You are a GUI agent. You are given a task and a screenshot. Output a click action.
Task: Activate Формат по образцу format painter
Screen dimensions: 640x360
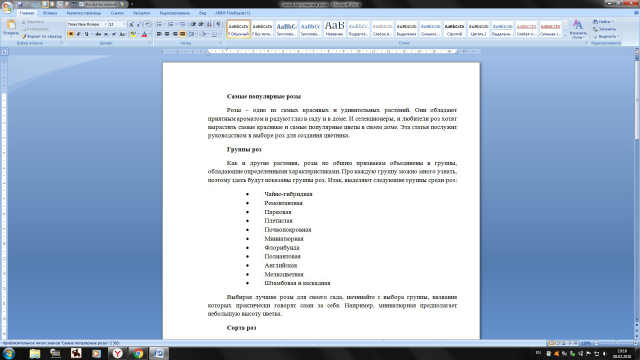[x=42, y=36]
